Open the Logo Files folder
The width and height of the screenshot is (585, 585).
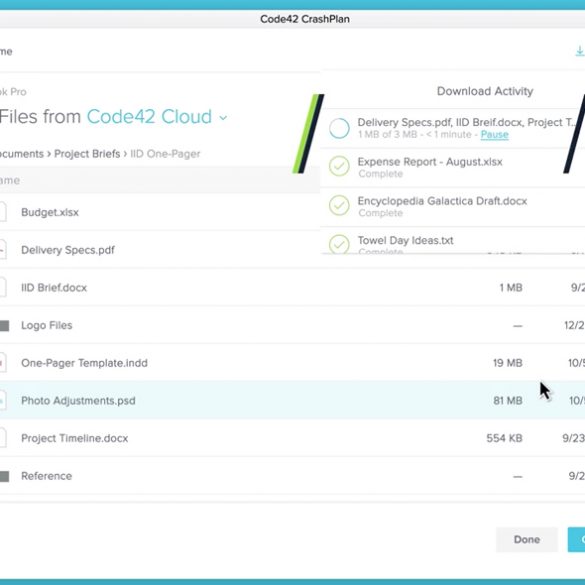pyautogui.click(x=47, y=325)
